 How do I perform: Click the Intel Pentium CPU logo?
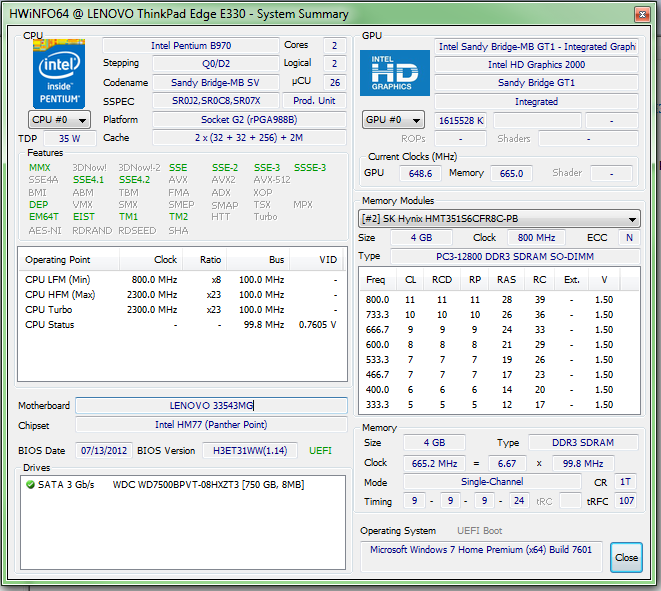[x=59, y=74]
